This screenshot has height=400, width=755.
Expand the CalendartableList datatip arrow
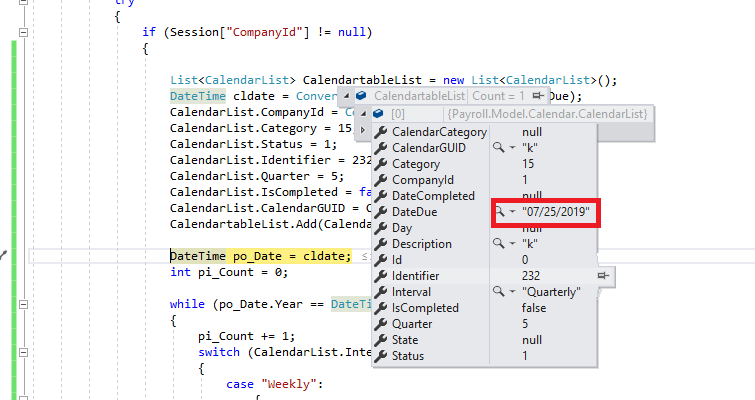pos(345,96)
